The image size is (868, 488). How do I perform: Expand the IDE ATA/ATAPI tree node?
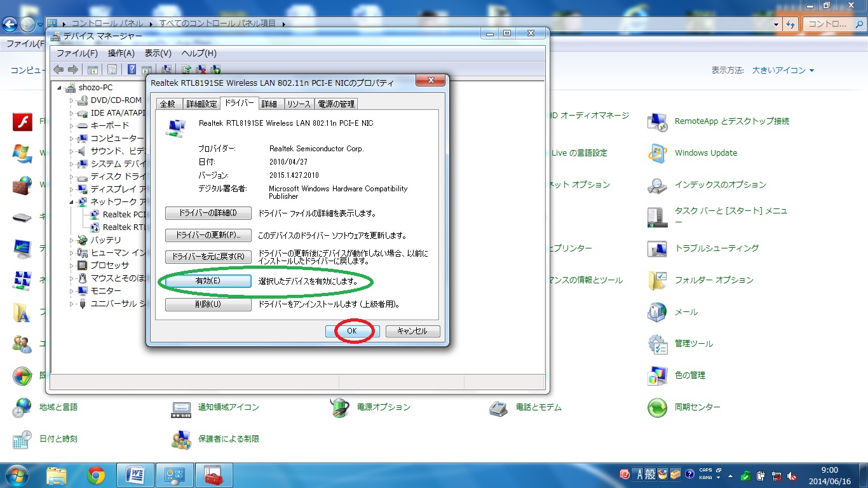[72, 113]
